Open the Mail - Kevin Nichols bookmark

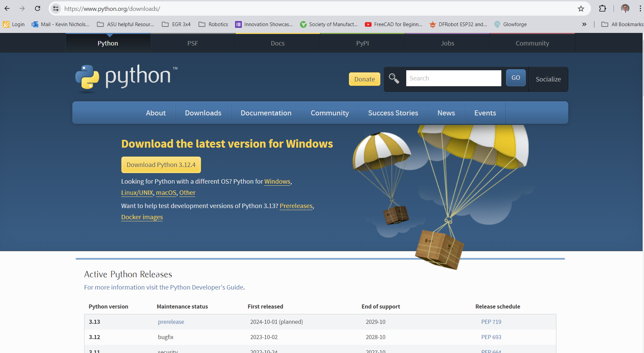[x=60, y=24]
